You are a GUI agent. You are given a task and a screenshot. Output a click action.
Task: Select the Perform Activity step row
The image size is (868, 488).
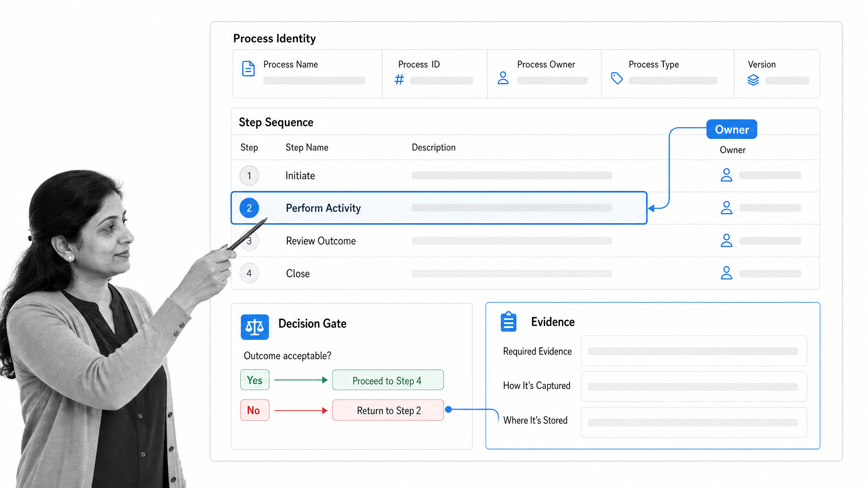[x=439, y=208]
